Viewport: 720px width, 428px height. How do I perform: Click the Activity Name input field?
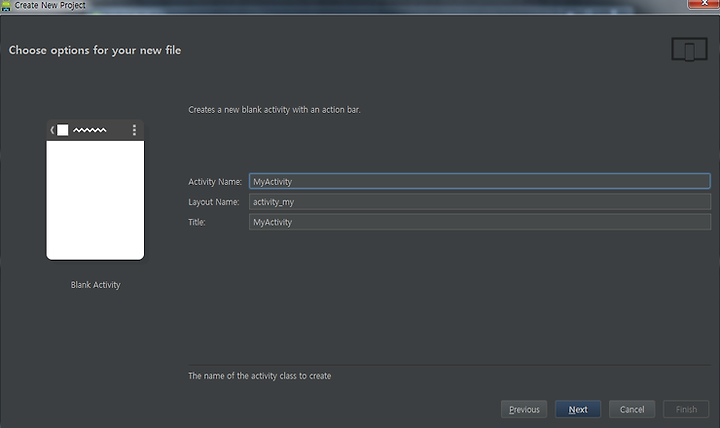point(479,181)
